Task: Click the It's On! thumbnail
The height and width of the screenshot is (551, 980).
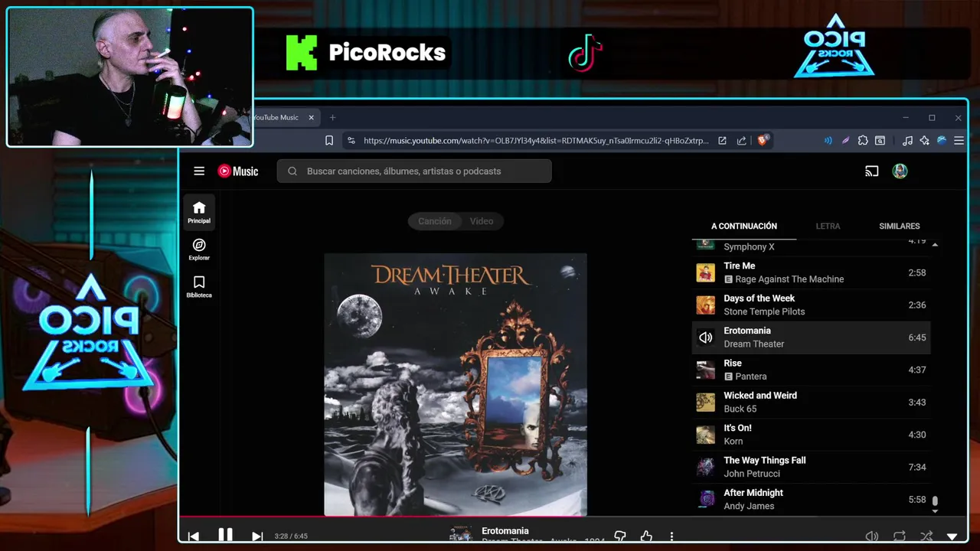Action: click(705, 435)
